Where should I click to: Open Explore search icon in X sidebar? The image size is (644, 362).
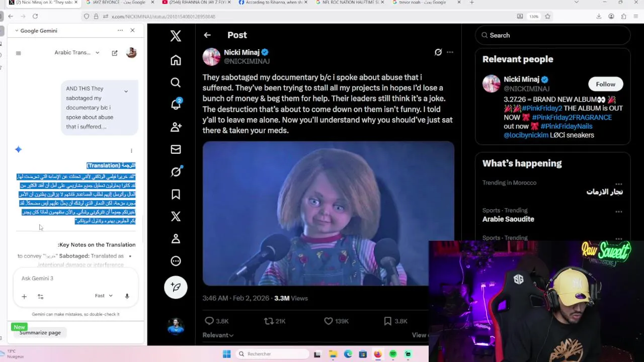(176, 82)
